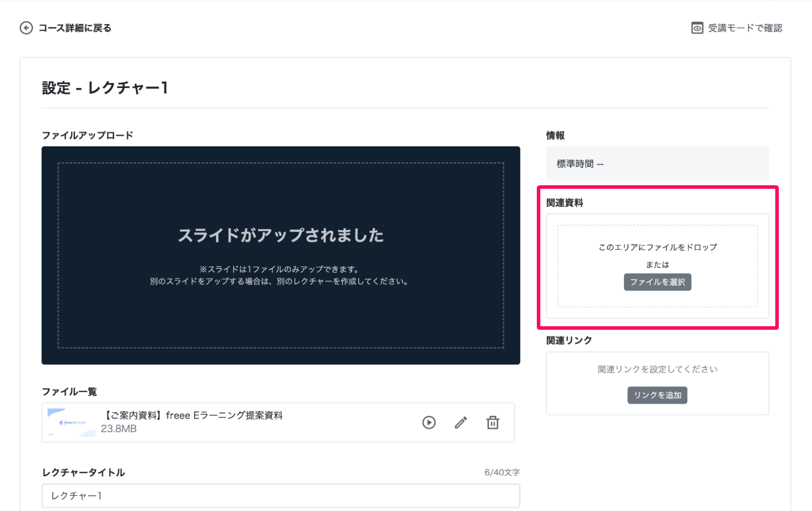The image size is (812, 511).
Task: Click the ファイルアップロード section label
Action: (x=88, y=135)
